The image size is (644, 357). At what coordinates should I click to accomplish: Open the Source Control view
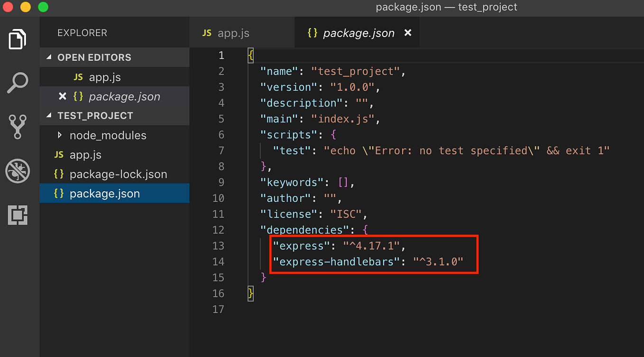pyautogui.click(x=18, y=127)
